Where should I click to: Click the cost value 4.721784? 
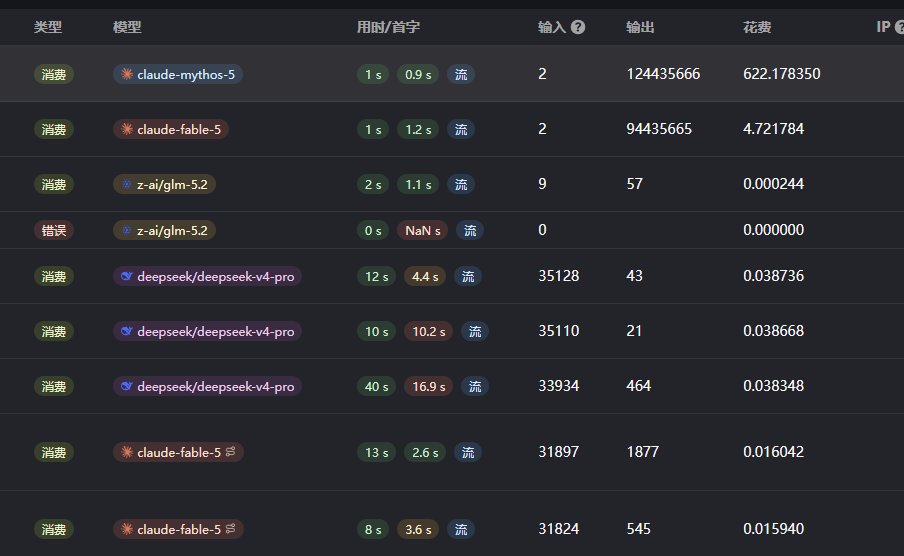(773, 129)
